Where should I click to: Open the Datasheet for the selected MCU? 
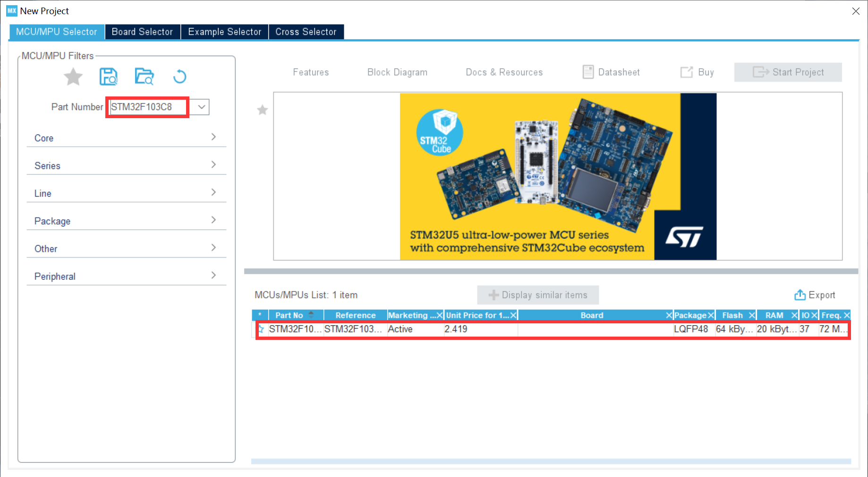coord(611,72)
